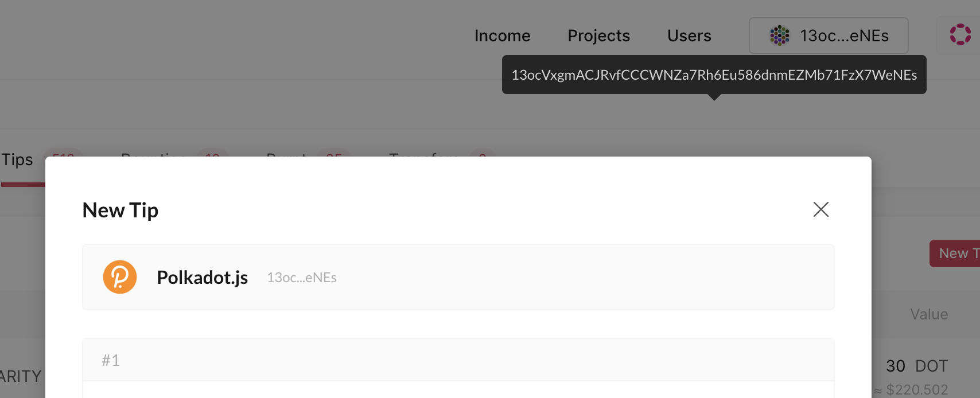Click the 13oc...eNEs account button

click(829, 36)
